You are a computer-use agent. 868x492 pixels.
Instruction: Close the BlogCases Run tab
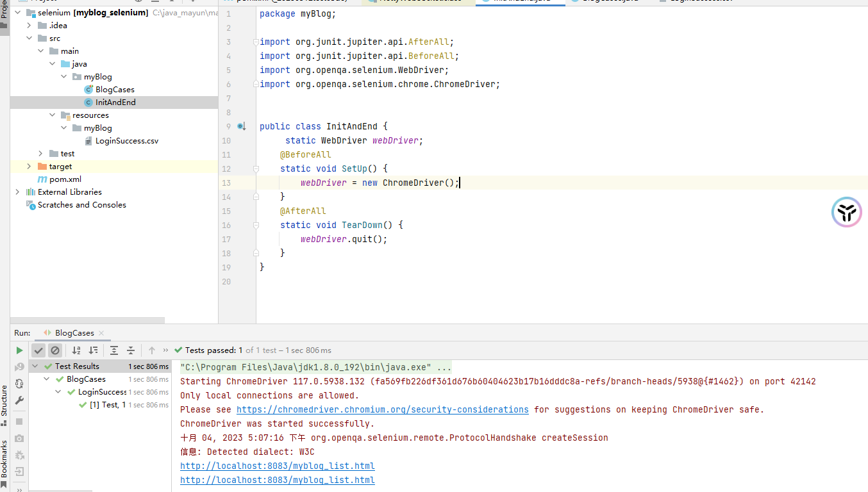[101, 333]
